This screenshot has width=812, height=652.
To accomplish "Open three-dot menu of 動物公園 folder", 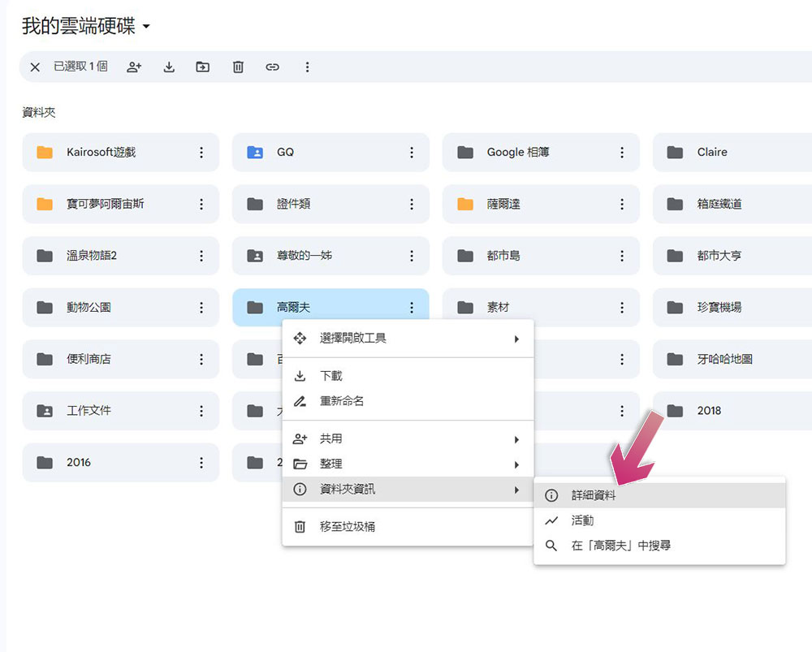I will (201, 308).
